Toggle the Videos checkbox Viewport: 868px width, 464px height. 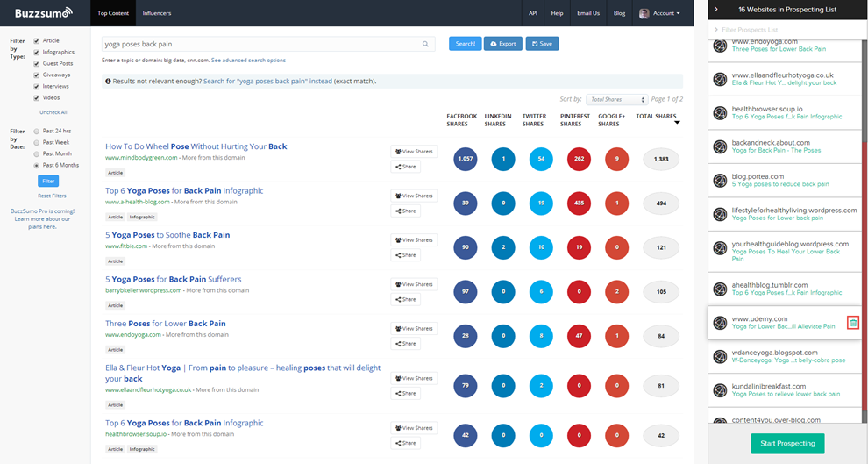tap(37, 98)
